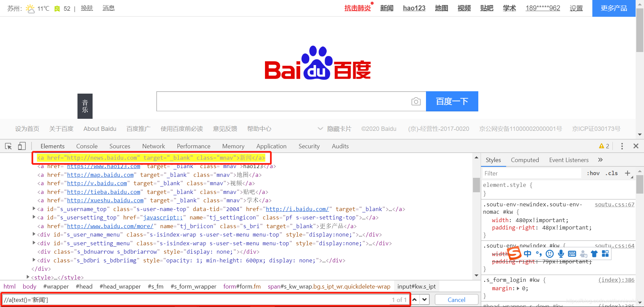The height and width of the screenshot is (307, 644).
Task: Toggle :hov element state panel
Action: [x=593, y=173]
